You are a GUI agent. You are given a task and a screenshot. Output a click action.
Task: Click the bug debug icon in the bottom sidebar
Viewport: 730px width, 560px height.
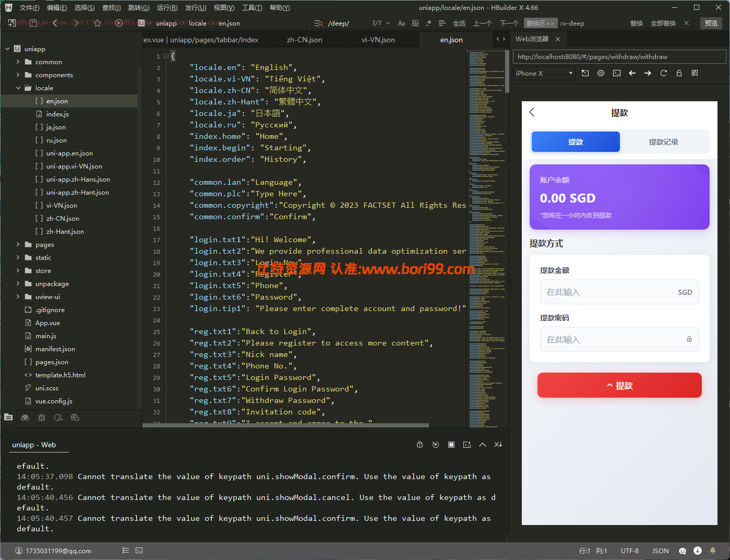[x=42, y=418]
